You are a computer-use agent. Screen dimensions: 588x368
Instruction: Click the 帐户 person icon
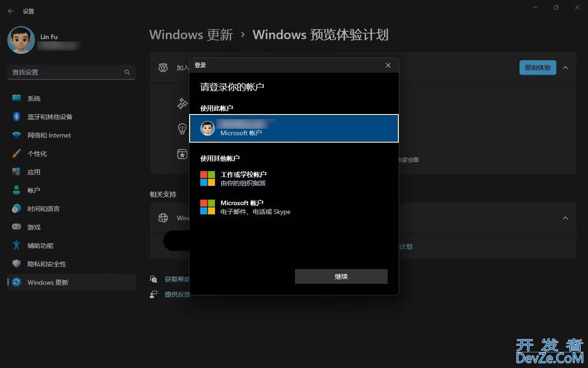17,190
